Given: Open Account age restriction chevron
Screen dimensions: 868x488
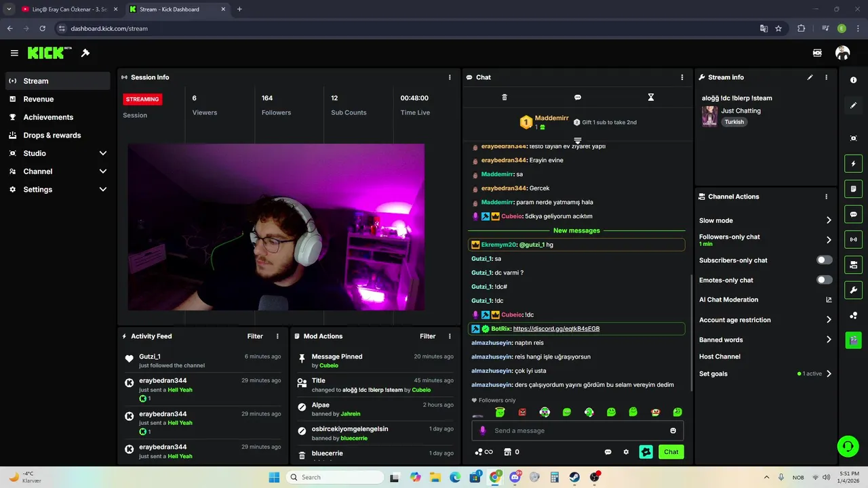Looking at the screenshot, I should click(x=829, y=320).
